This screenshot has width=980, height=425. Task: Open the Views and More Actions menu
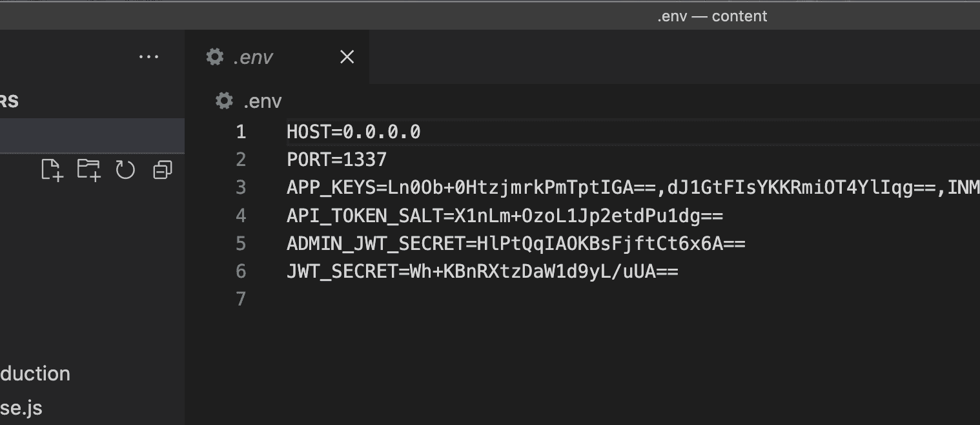point(149,56)
